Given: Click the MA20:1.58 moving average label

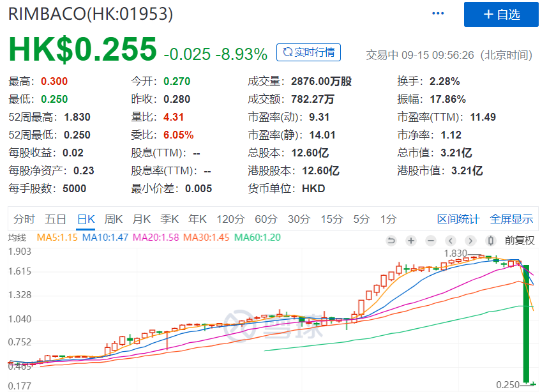Looking at the screenshot, I should pyautogui.click(x=156, y=237).
